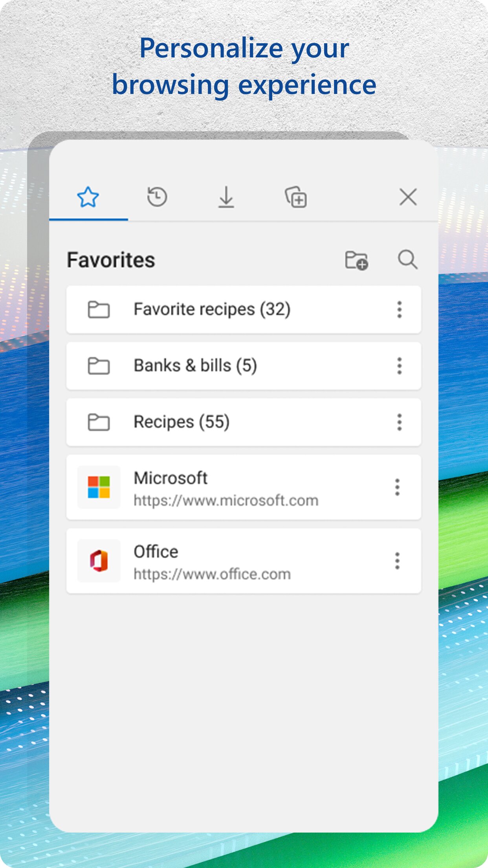Viewport: 488px width, 868px height.
Task: Open more options for Office favorite
Action: 398,561
